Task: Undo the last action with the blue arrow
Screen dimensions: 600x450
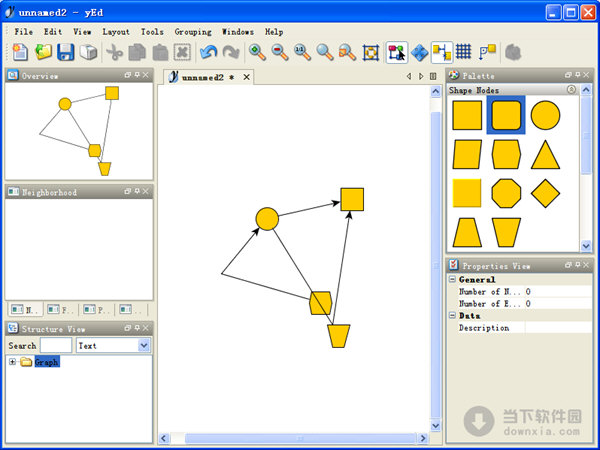Action: [209, 52]
